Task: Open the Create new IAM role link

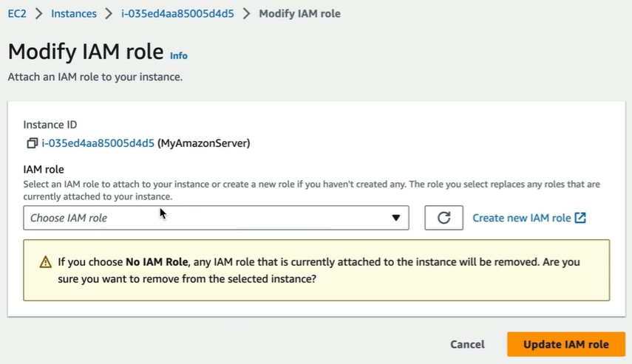Action: [x=522, y=218]
